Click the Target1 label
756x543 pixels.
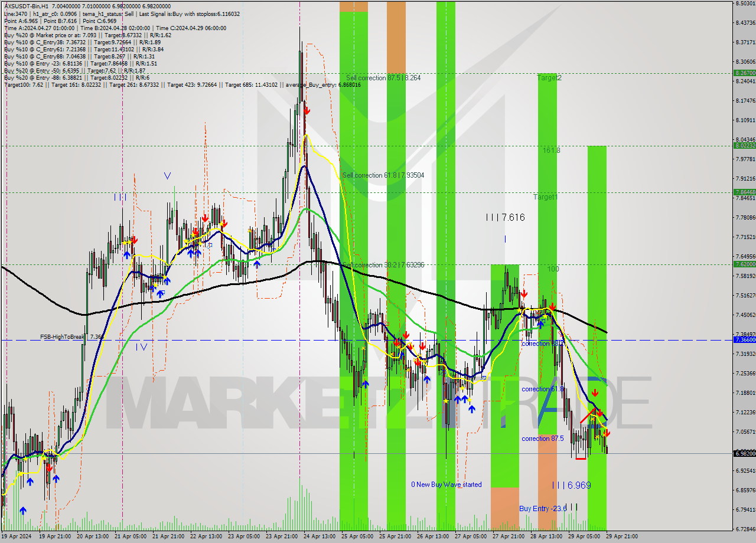pos(545,197)
